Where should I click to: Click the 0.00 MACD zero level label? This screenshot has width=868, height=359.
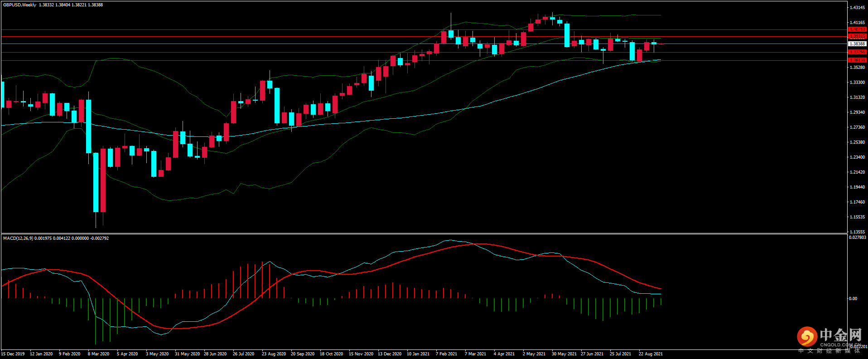point(853,299)
